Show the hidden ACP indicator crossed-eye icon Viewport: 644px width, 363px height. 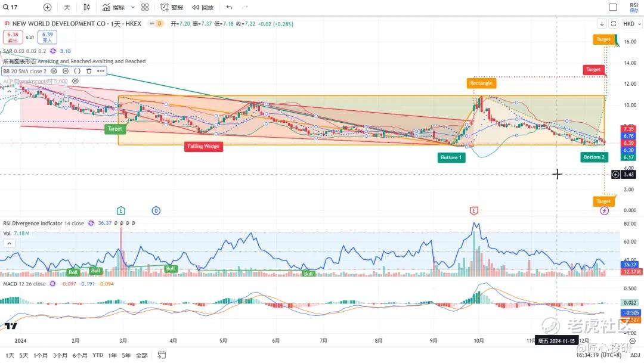coord(75,81)
